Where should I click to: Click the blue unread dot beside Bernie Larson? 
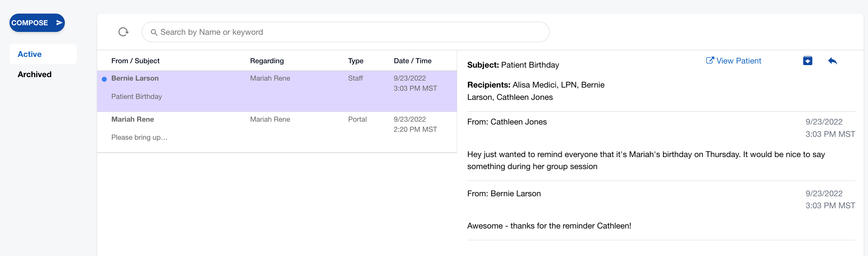[104, 79]
